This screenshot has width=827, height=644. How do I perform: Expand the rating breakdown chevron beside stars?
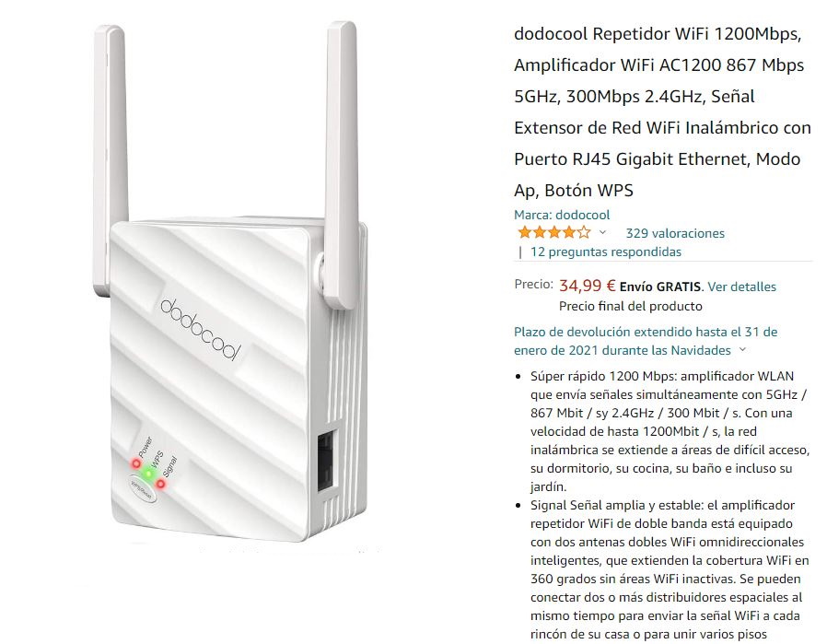pos(603,232)
